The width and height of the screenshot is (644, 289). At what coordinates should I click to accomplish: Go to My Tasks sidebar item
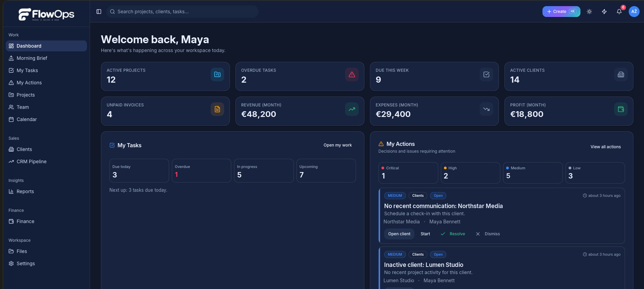46,70
